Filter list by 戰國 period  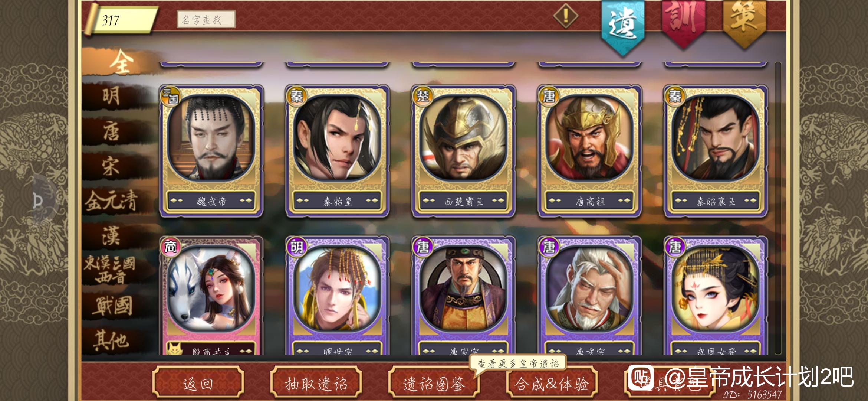click(111, 306)
